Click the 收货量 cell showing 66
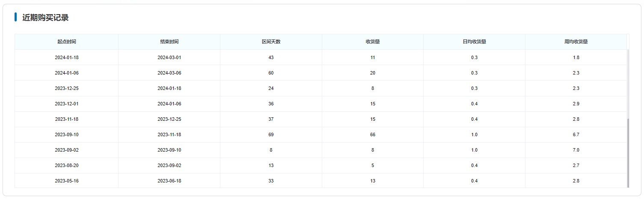The height and width of the screenshot is (200, 644). tap(373, 134)
